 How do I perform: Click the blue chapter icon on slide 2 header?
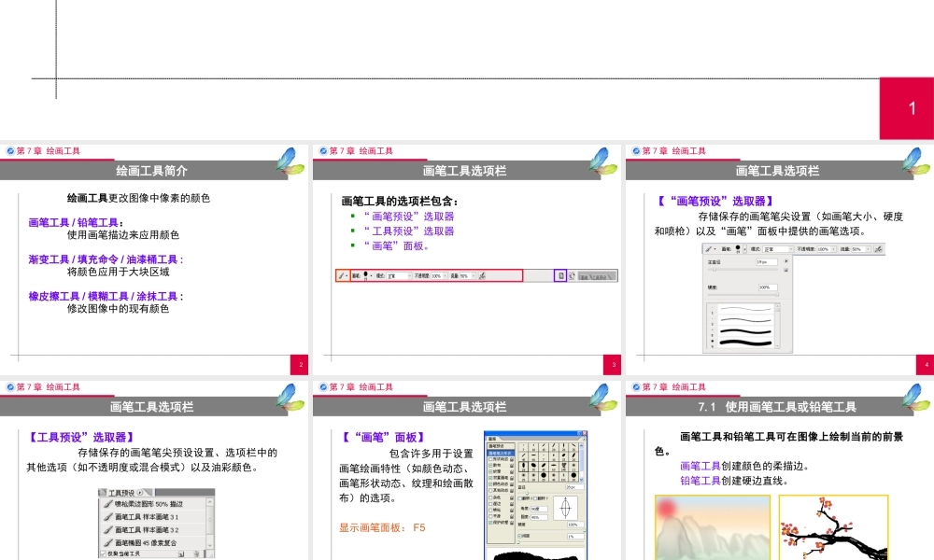(10, 150)
